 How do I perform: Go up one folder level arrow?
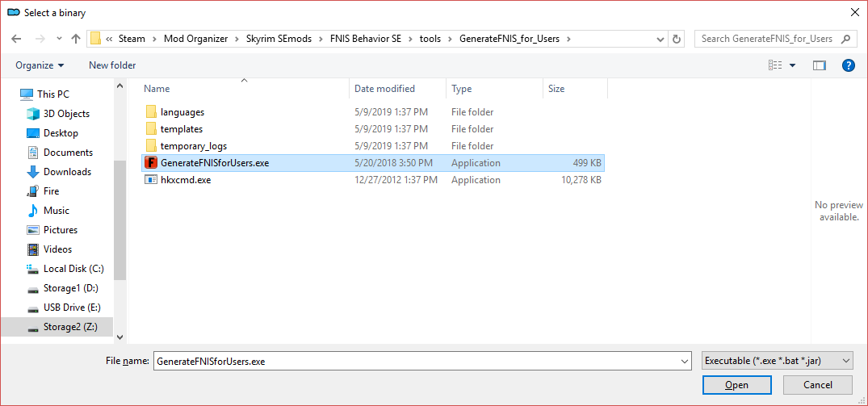(76, 39)
